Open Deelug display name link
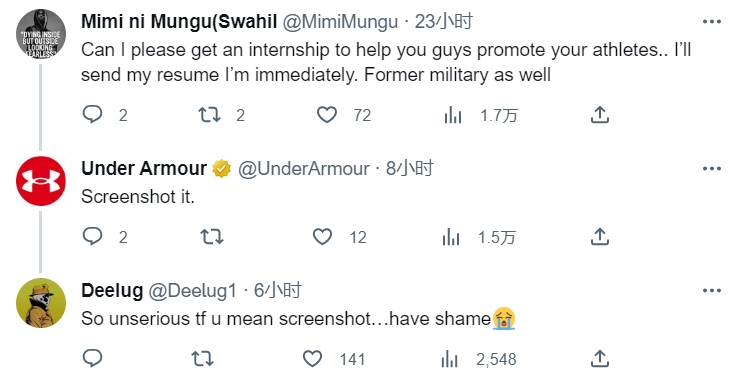This screenshot has width=744, height=384. pos(112,290)
